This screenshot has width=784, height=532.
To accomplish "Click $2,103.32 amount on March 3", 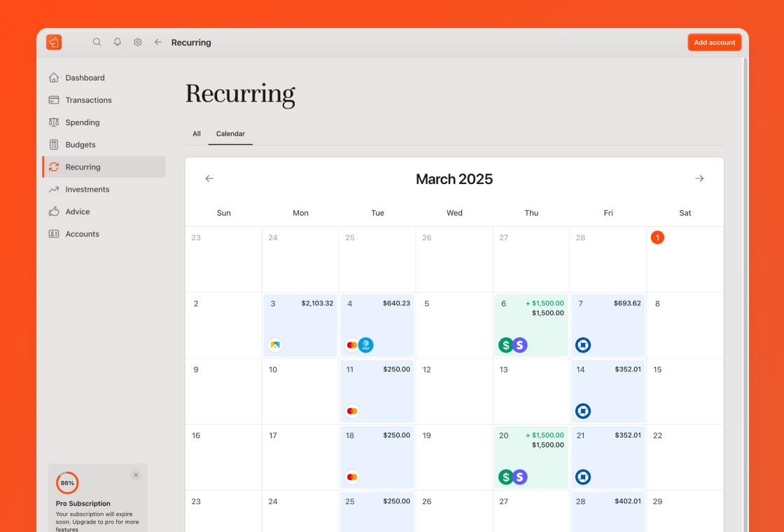I will pyautogui.click(x=317, y=304).
